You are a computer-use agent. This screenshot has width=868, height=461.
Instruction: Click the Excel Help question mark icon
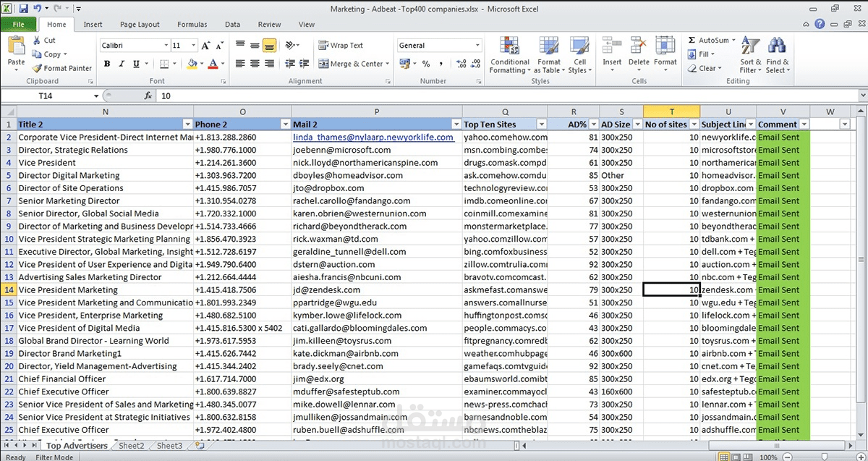pos(820,25)
